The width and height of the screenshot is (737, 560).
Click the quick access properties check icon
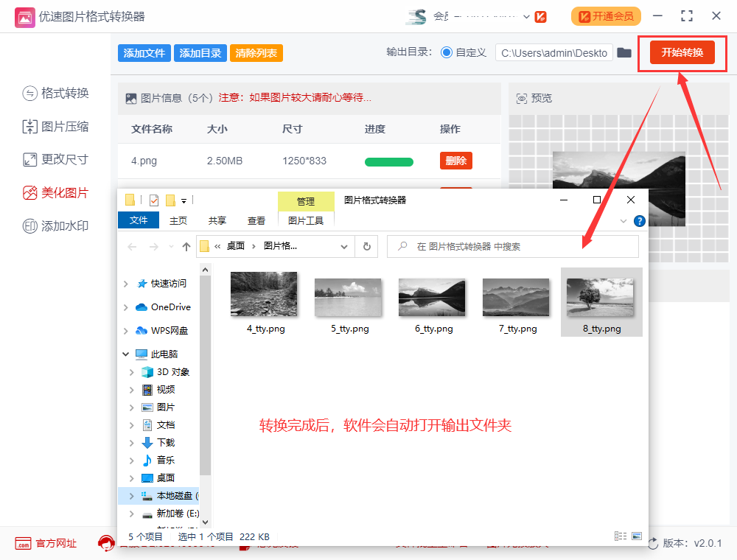(x=154, y=200)
